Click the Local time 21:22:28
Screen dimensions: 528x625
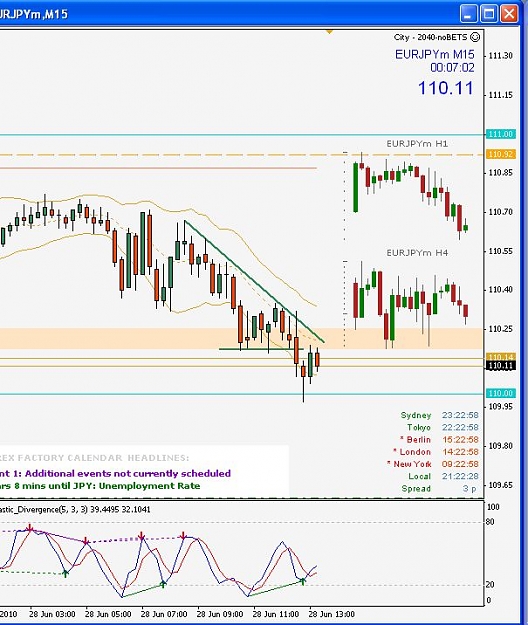[460, 476]
